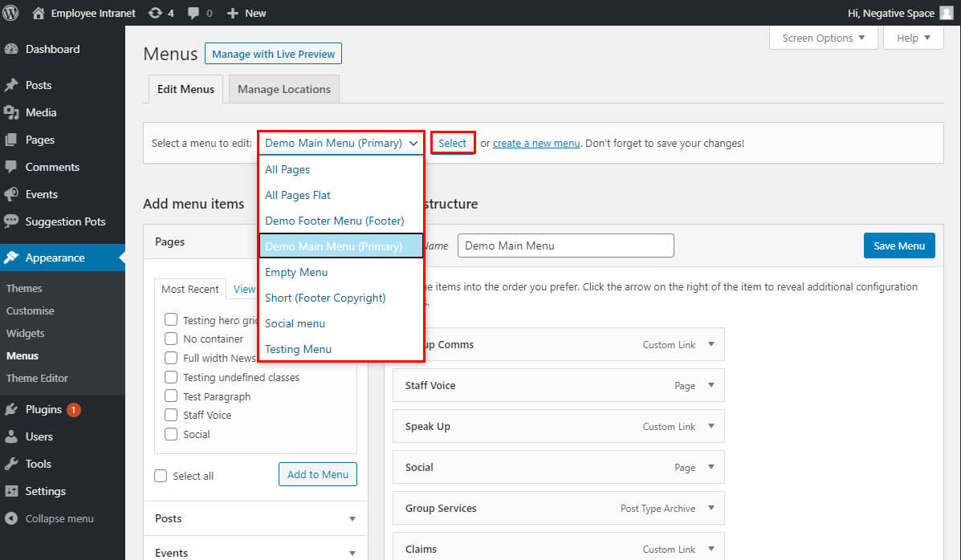Viewport: 961px width, 560px height.
Task: Click the Save Menu button
Action: (x=899, y=246)
